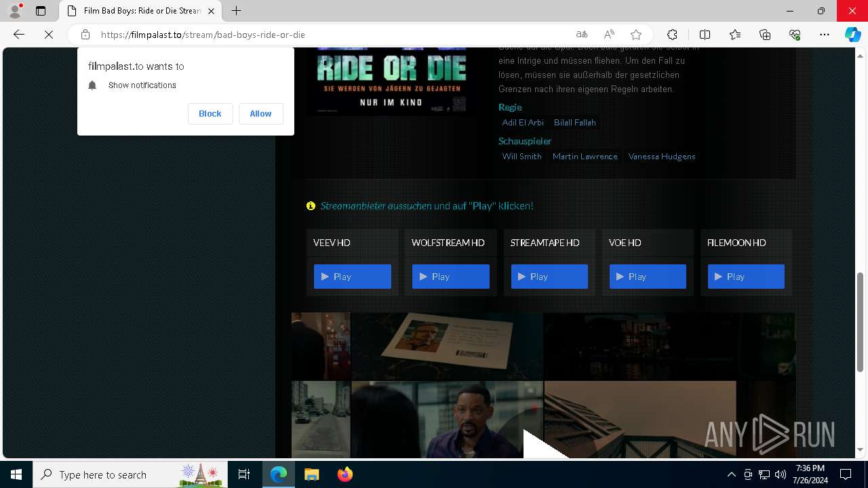The width and height of the screenshot is (868, 488).
Task: Click the address bar URL
Action: [x=203, y=35]
